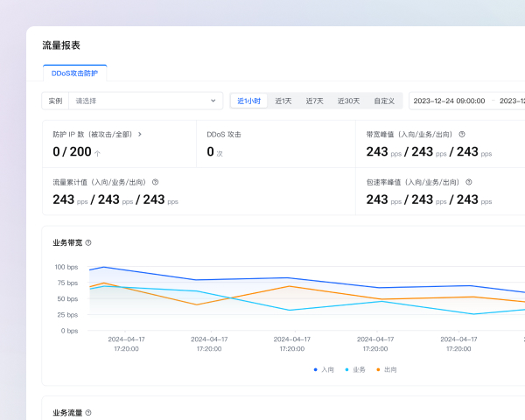The image size is (525, 420).
Task: Switch to DDoS攻击防护 tab
Action: (x=74, y=73)
